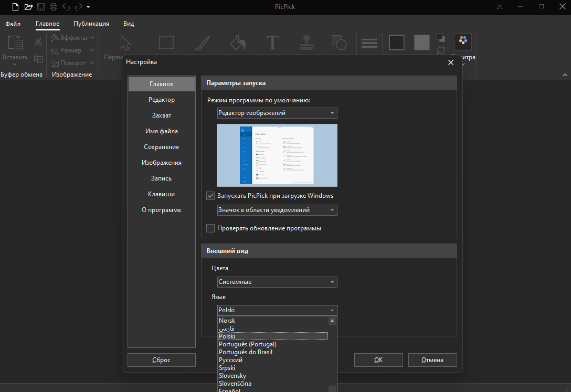Switch to the Публикация ribbon tab
The width and height of the screenshot is (571, 392).
pos(91,24)
